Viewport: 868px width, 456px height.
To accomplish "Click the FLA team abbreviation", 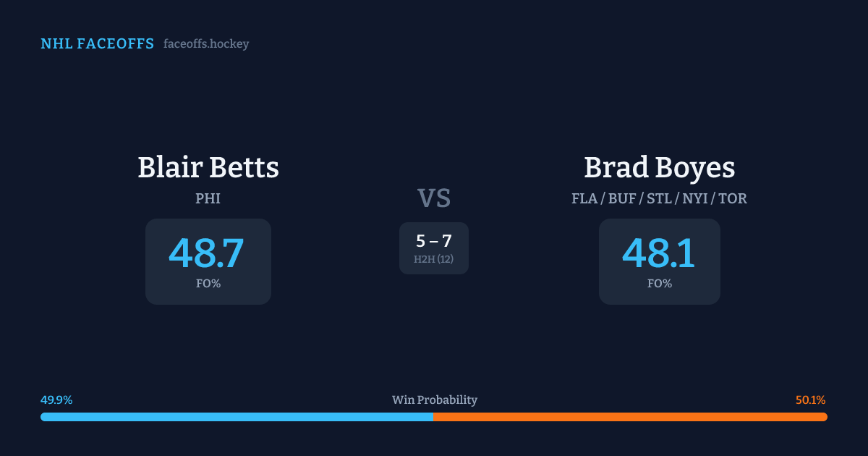I will (x=584, y=198).
